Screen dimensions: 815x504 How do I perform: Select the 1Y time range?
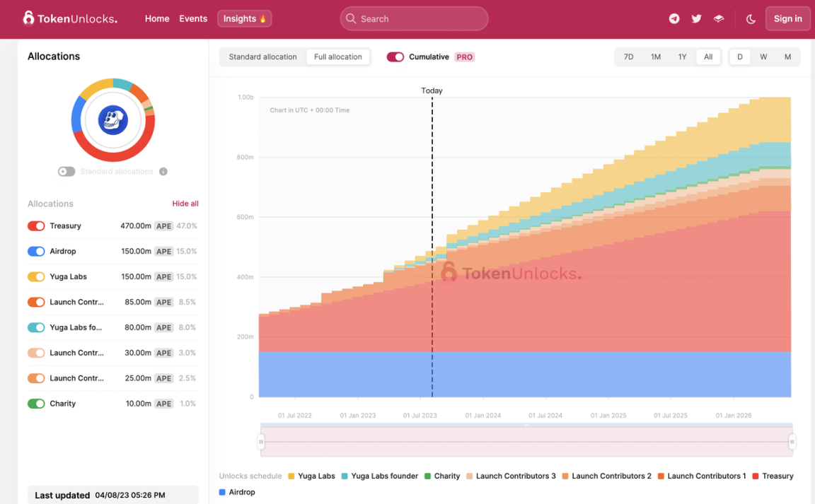coord(683,57)
